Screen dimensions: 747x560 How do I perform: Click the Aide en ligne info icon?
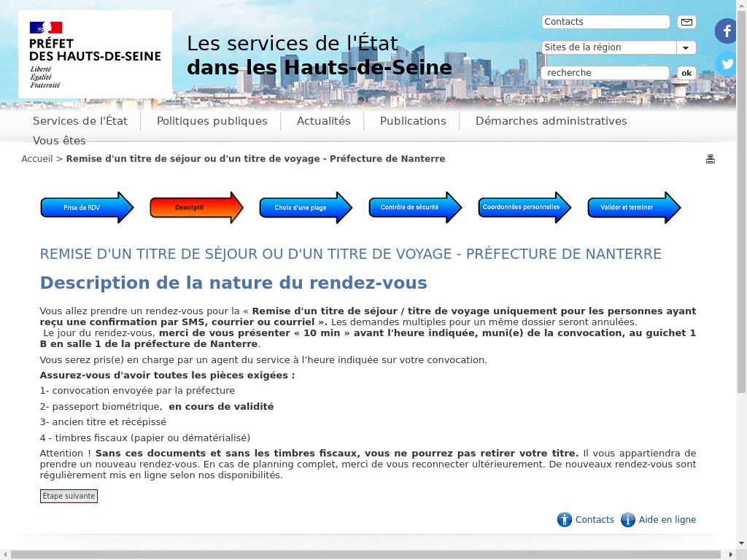(x=628, y=519)
